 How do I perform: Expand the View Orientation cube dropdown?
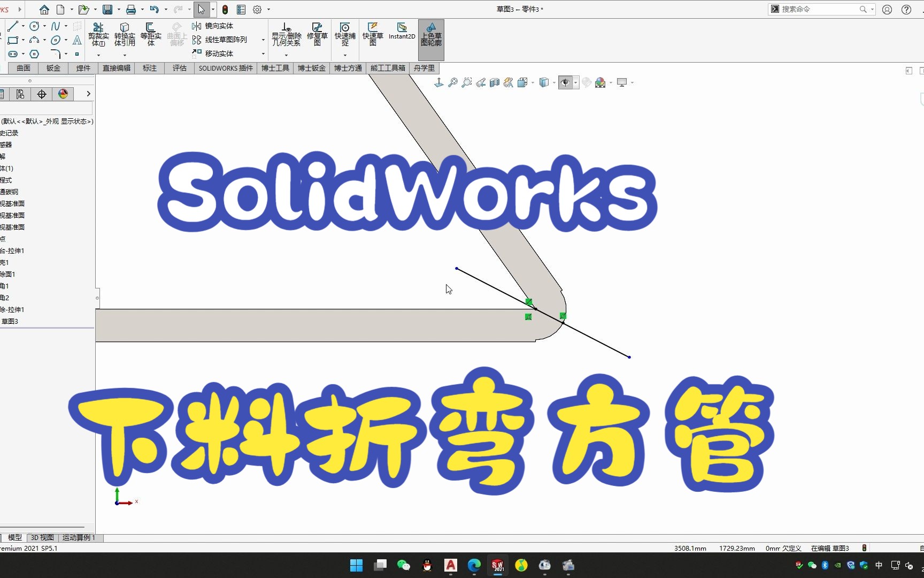pyautogui.click(x=554, y=82)
